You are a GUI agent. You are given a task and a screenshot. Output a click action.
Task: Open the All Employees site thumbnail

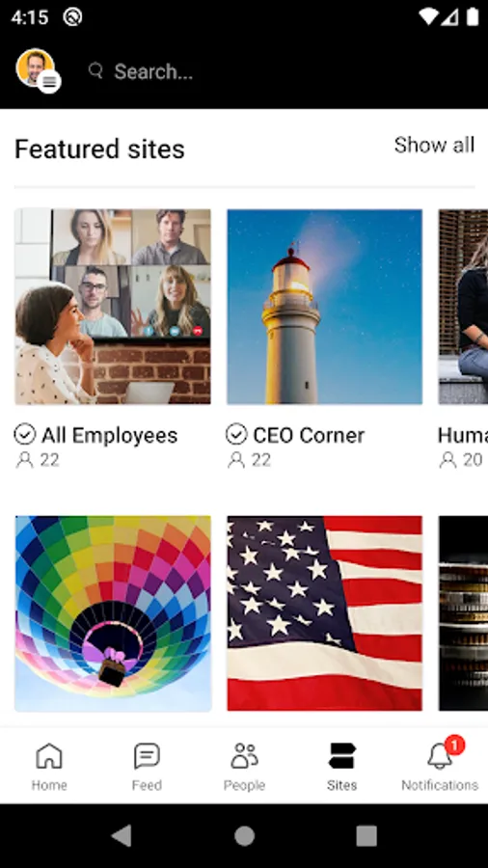(x=113, y=307)
